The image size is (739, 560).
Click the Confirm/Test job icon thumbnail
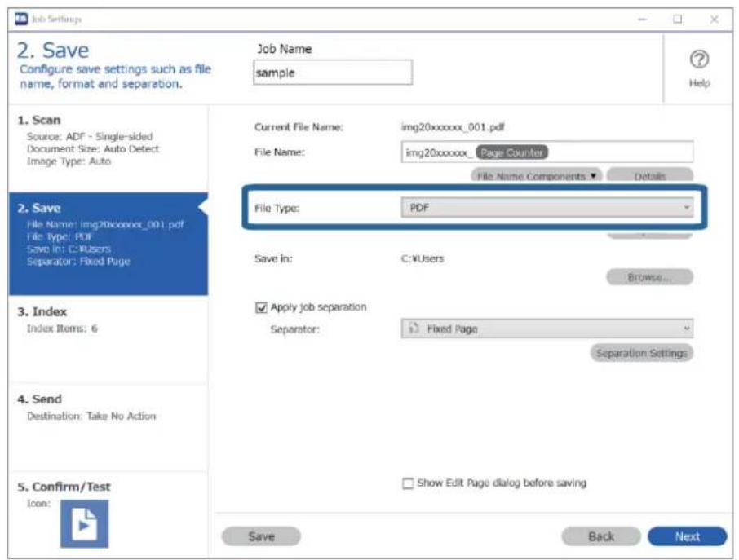(x=84, y=524)
